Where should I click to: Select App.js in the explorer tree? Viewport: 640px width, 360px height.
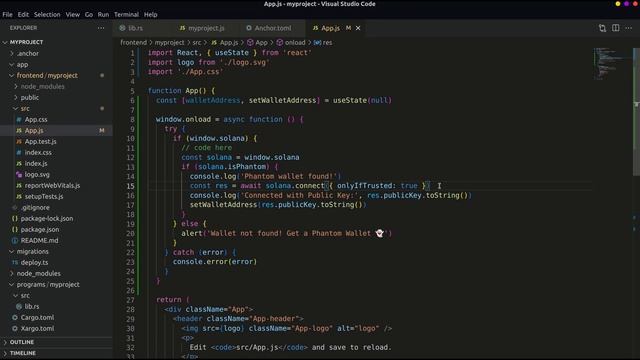point(34,131)
